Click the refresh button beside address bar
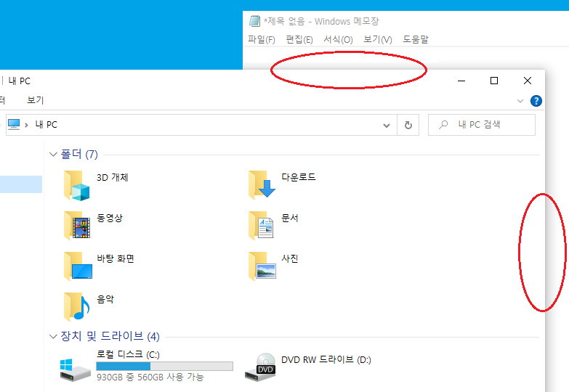Image resolution: width=569 pixels, height=392 pixels. point(408,125)
